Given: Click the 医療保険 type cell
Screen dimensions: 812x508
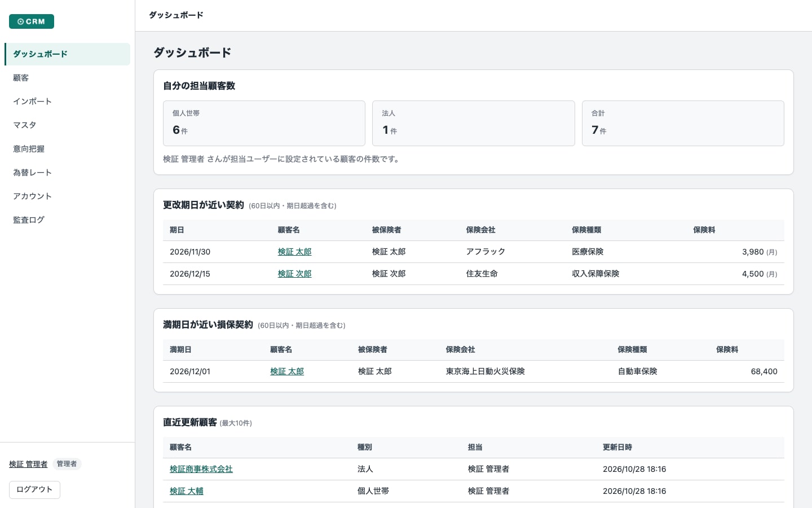Looking at the screenshot, I should (x=588, y=252).
